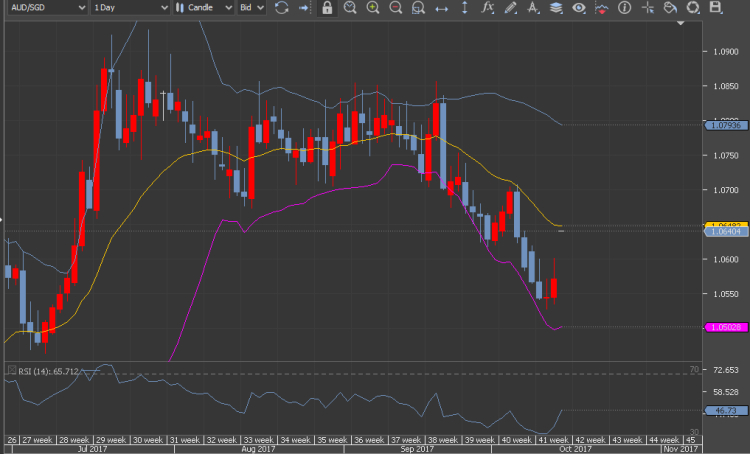Click the information icon
The height and width of the screenshot is (454, 750).
click(x=624, y=8)
